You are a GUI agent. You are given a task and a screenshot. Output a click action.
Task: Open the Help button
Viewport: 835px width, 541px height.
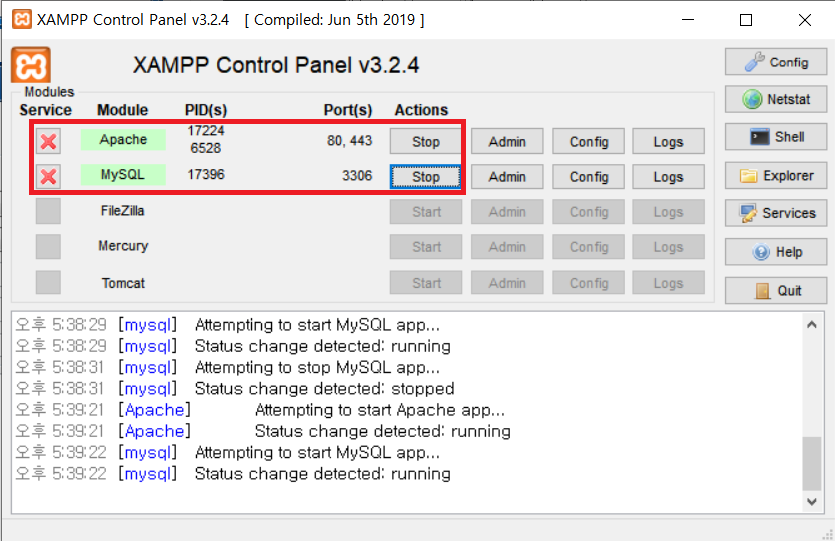tap(776, 251)
